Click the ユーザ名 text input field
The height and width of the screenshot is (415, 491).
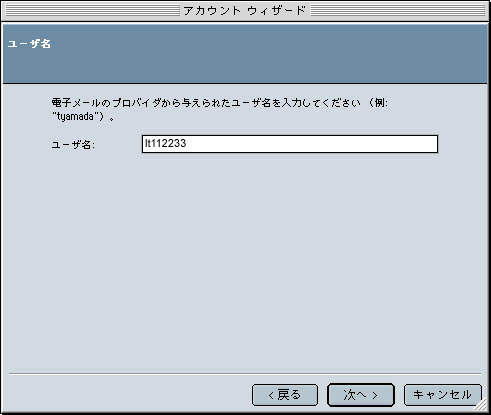coord(290,144)
